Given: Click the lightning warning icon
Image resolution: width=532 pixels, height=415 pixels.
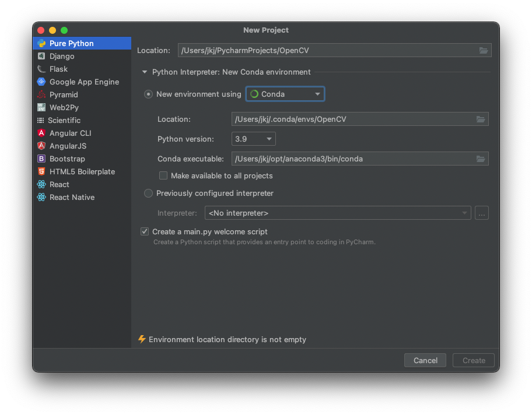Looking at the screenshot, I should coord(142,339).
